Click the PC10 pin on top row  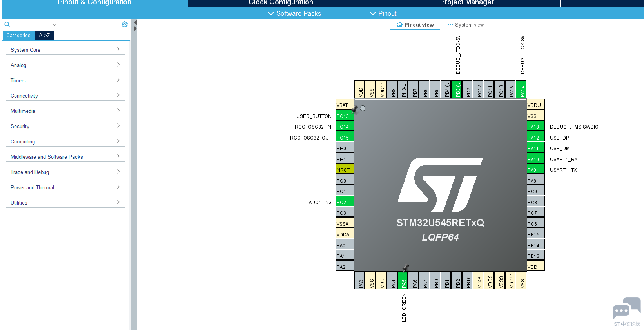[500, 89]
